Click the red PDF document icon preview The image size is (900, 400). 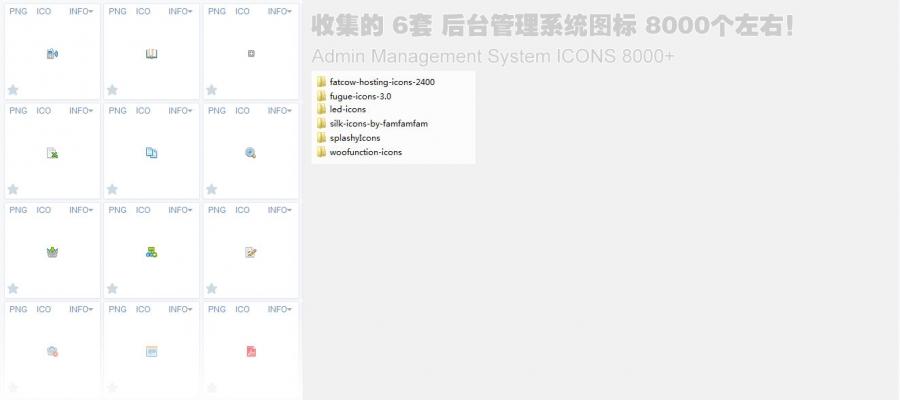pos(251,351)
